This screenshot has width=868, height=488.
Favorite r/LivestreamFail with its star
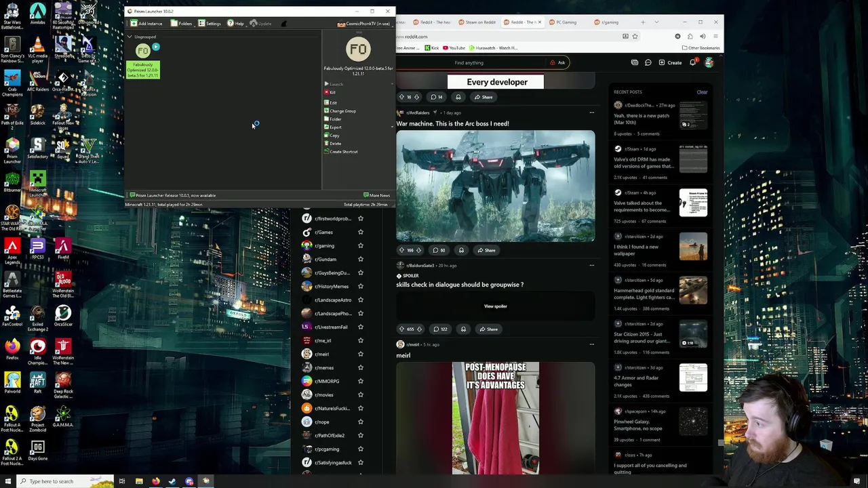[361, 327]
